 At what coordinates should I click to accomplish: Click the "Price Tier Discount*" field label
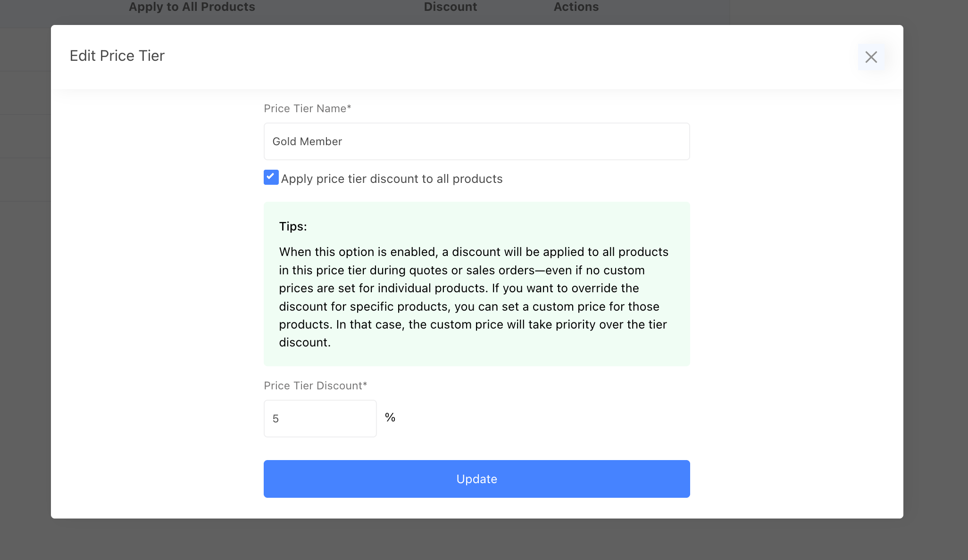pos(315,386)
